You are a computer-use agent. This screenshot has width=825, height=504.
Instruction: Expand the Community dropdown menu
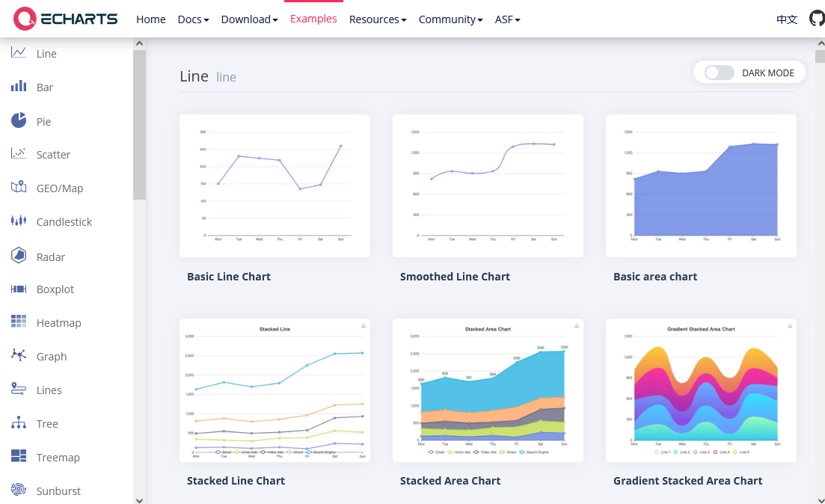[x=450, y=19]
